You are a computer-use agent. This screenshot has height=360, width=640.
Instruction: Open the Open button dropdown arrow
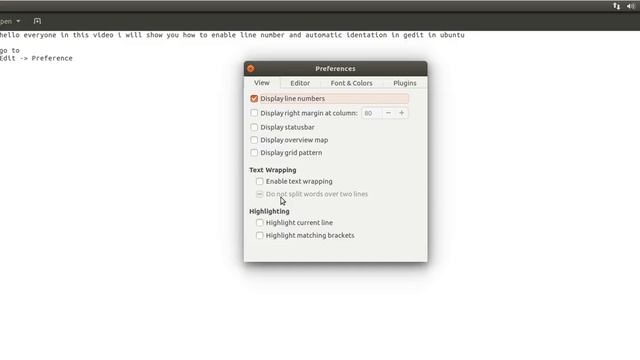(x=18, y=21)
